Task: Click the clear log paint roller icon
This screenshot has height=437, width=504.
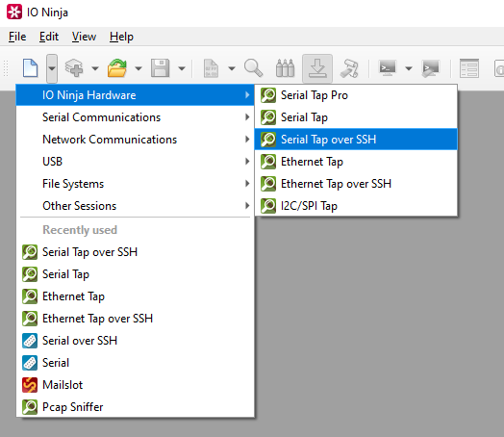Action: pyautogui.click(x=349, y=68)
